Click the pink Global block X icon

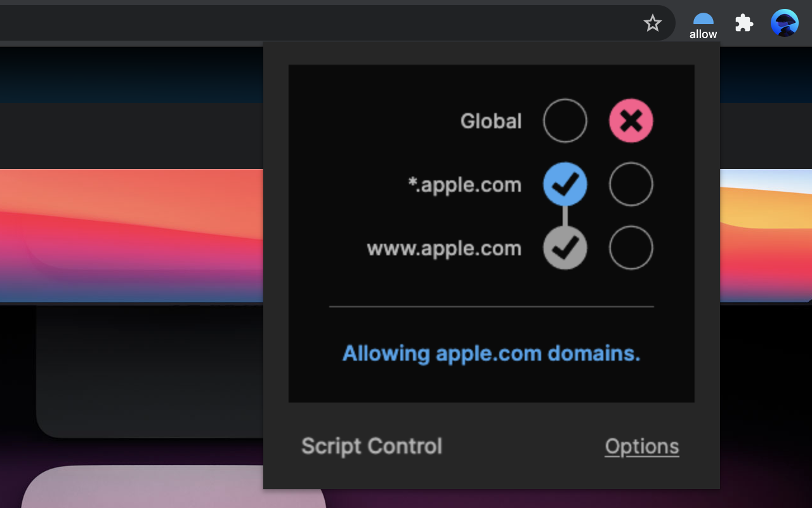(631, 121)
